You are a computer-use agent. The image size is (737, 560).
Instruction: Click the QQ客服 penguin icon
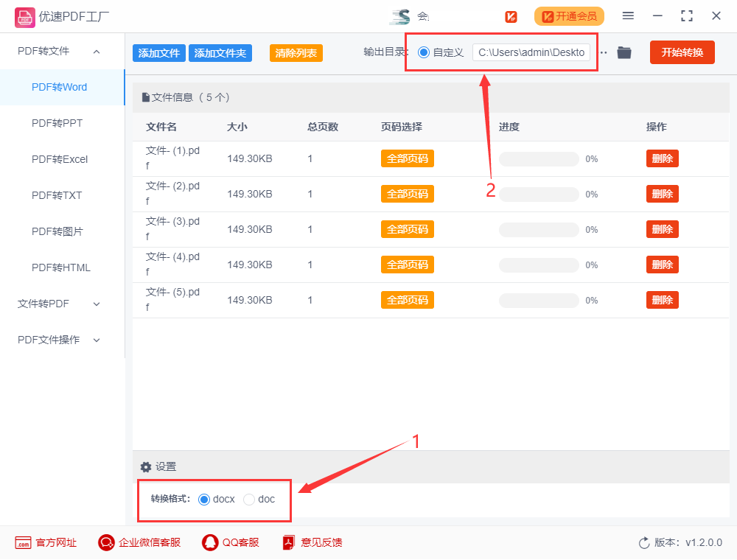[x=210, y=542]
